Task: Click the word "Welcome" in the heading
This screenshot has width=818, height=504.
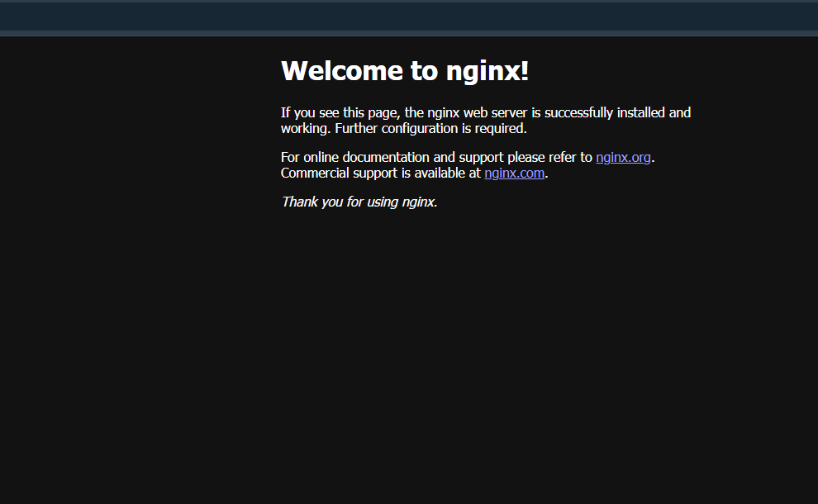Action: [x=341, y=71]
